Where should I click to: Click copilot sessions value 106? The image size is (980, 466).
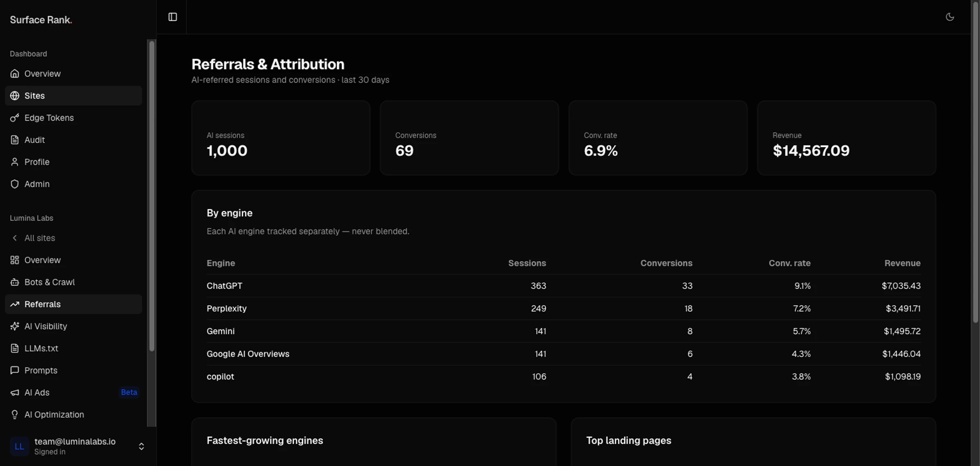tap(539, 376)
